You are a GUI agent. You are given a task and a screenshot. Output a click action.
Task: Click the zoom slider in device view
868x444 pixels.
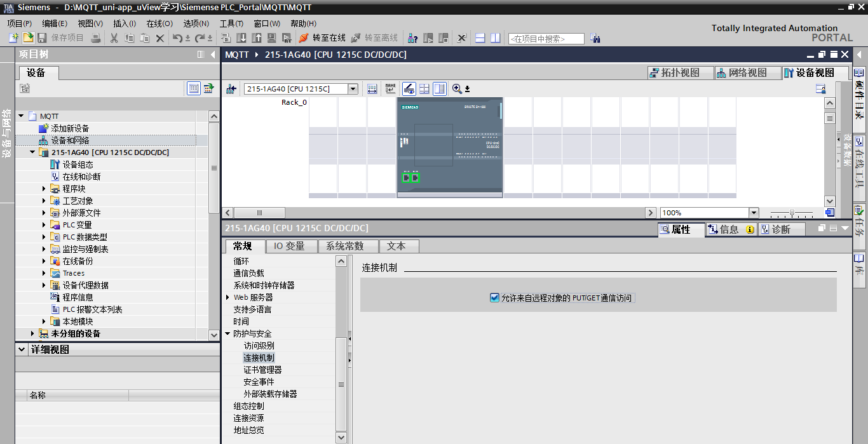tap(791, 213)
